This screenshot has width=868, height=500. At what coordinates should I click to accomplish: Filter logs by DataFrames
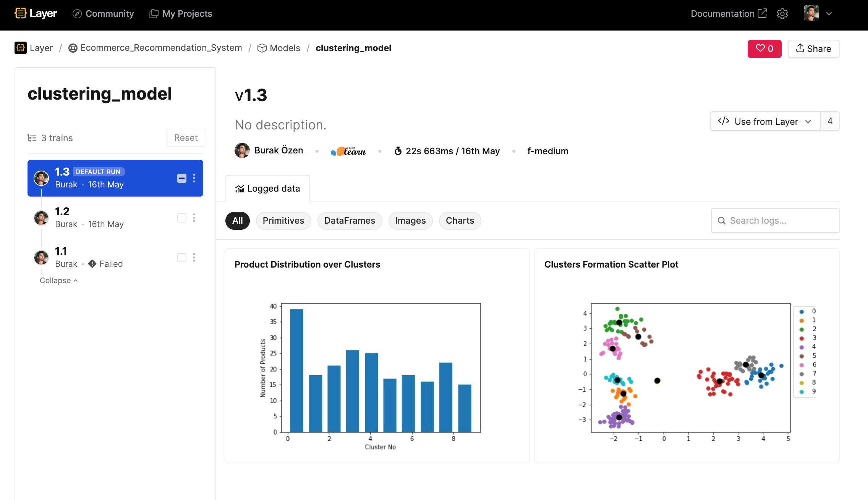[x=349, y=221]
